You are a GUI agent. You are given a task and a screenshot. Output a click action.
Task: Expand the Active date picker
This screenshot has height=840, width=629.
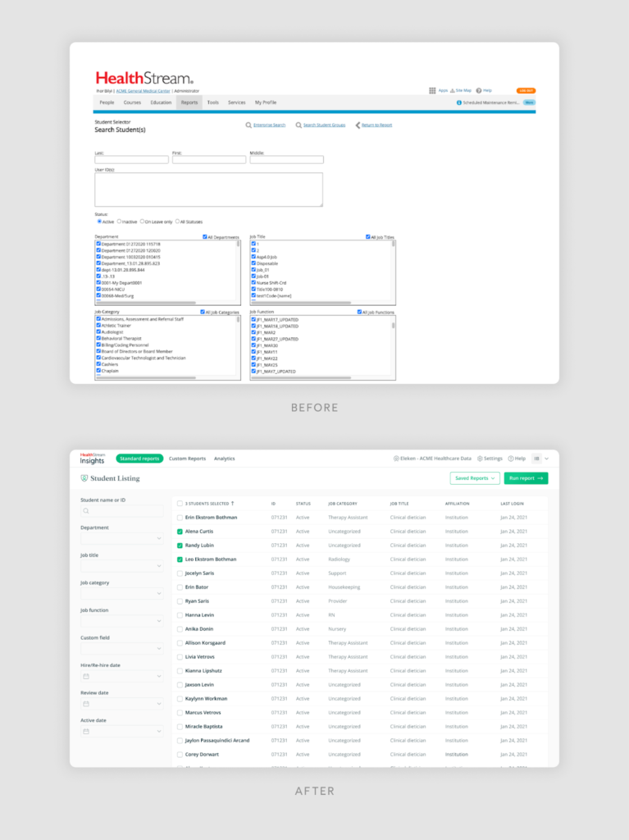click(158, 731)
